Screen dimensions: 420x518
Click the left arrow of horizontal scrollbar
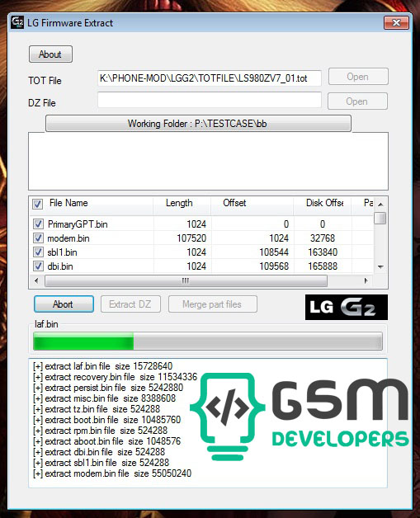(x=36, y=280)
